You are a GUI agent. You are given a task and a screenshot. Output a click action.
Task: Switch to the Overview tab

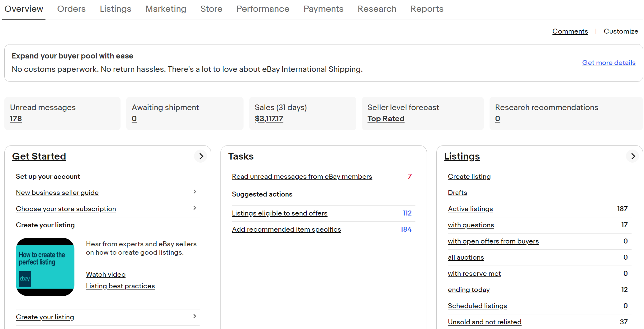(x=24, y=9)
